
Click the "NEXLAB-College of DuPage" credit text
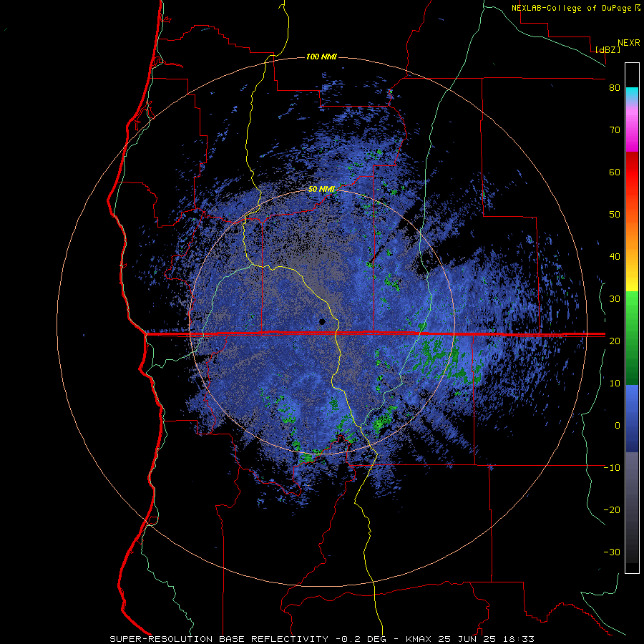point(571,8)
